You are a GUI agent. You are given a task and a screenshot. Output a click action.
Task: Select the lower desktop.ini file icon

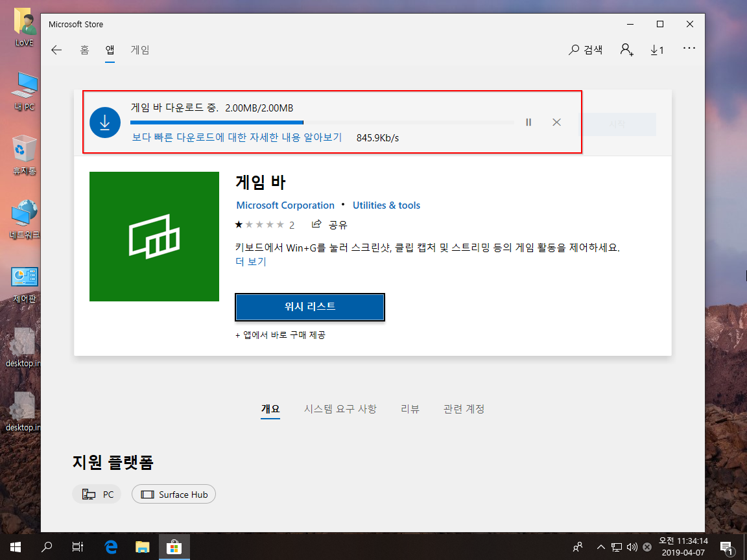pyautogui.click(x=23, y=412)
